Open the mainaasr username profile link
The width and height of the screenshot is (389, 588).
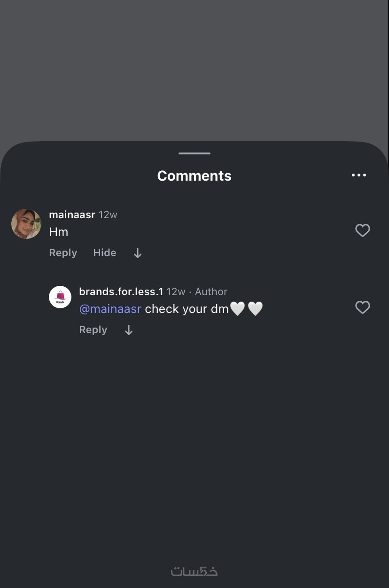[x=72, y=215]
